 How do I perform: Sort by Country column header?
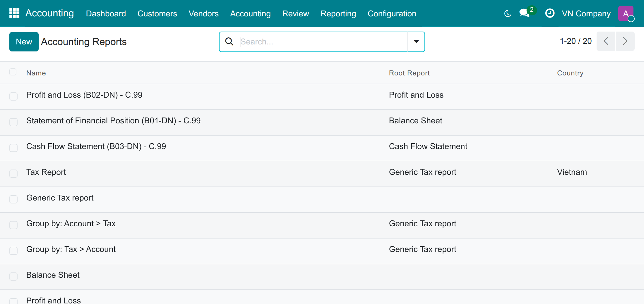click(x=570, y=73)
